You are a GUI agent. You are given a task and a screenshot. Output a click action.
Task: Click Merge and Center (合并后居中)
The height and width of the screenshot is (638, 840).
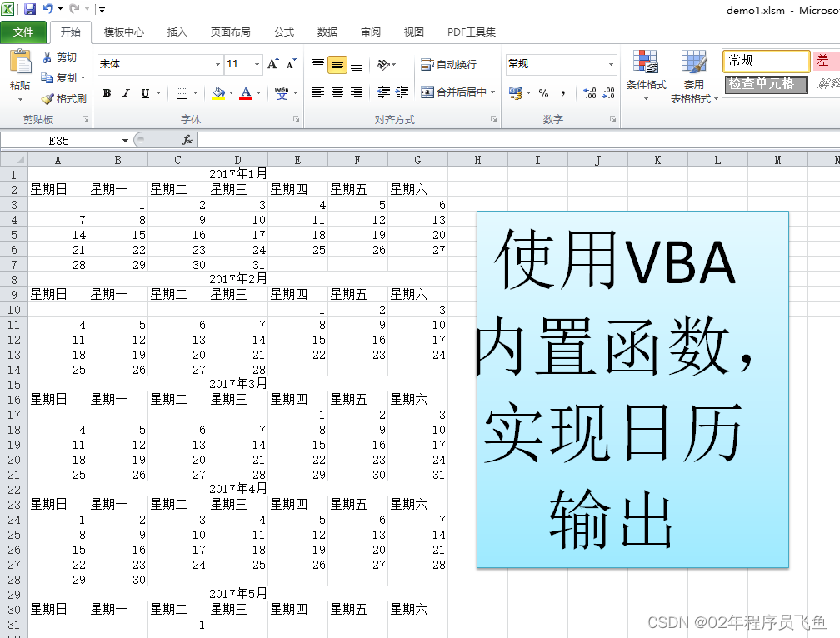click(453, 92)
